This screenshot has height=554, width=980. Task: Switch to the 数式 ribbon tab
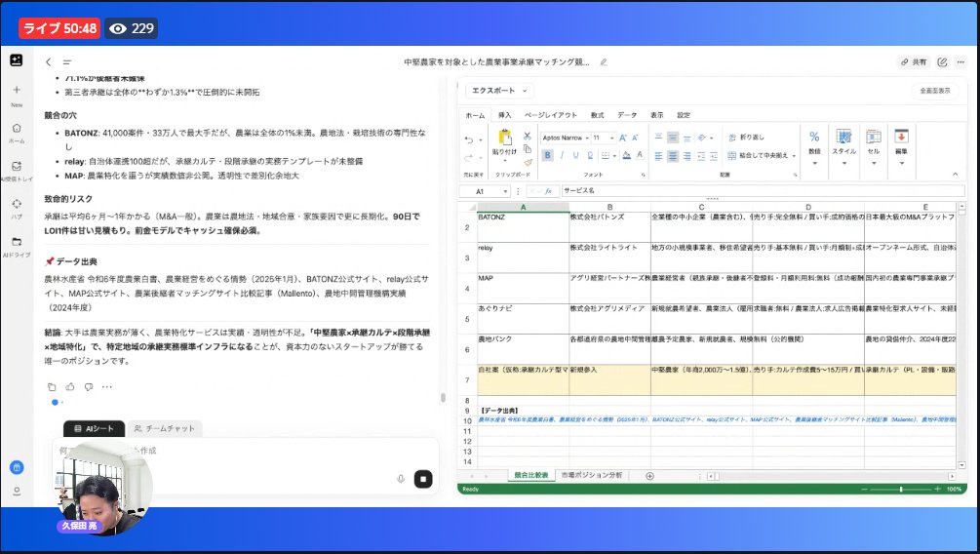click(x=597, y=115)
